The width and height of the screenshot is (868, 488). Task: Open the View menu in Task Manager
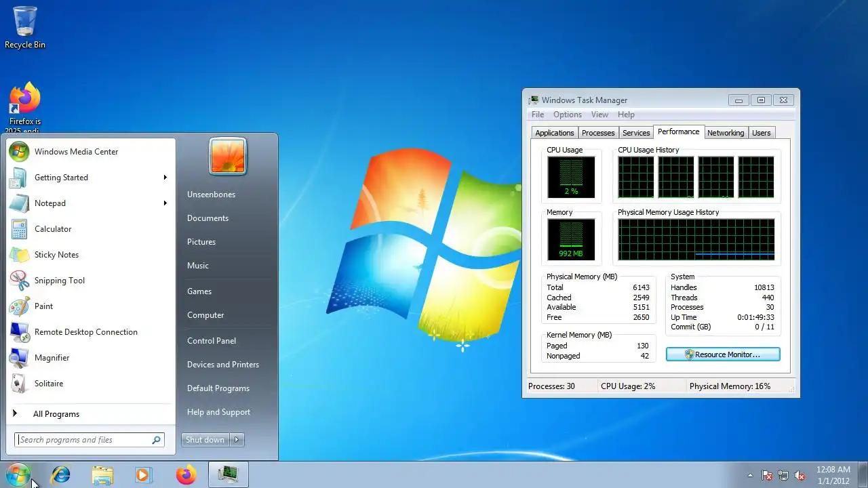coord(599,115)
